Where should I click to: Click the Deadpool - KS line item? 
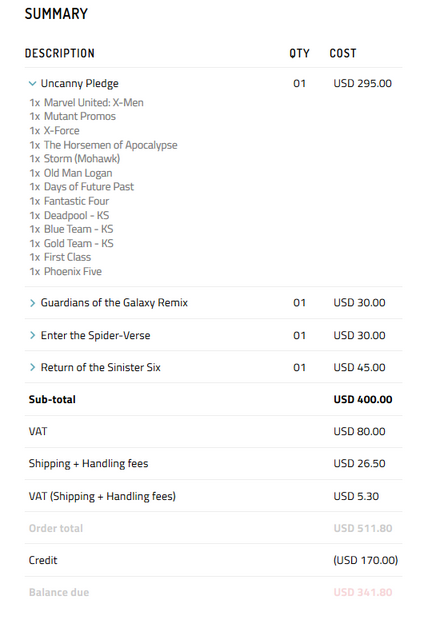pyautogui.click(x=69, y=215)
